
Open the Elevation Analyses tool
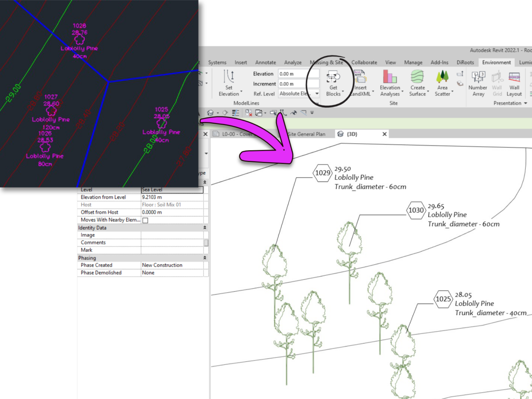tap(390, 78)
